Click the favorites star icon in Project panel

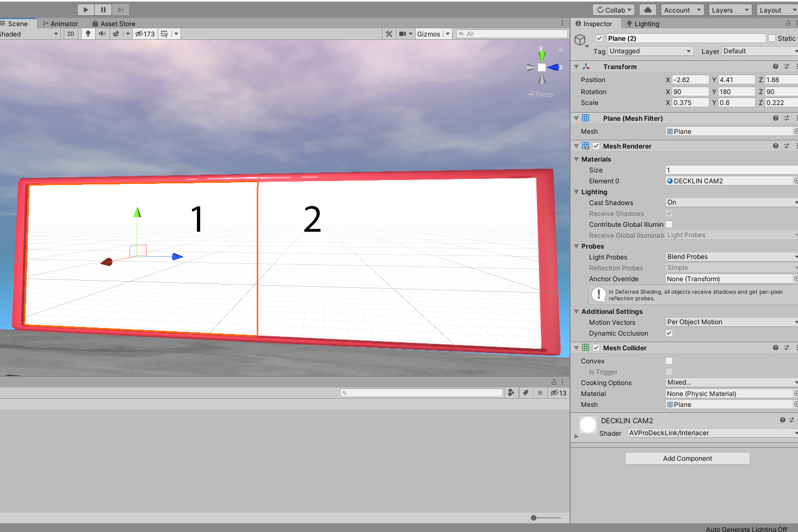pos(540,392)
